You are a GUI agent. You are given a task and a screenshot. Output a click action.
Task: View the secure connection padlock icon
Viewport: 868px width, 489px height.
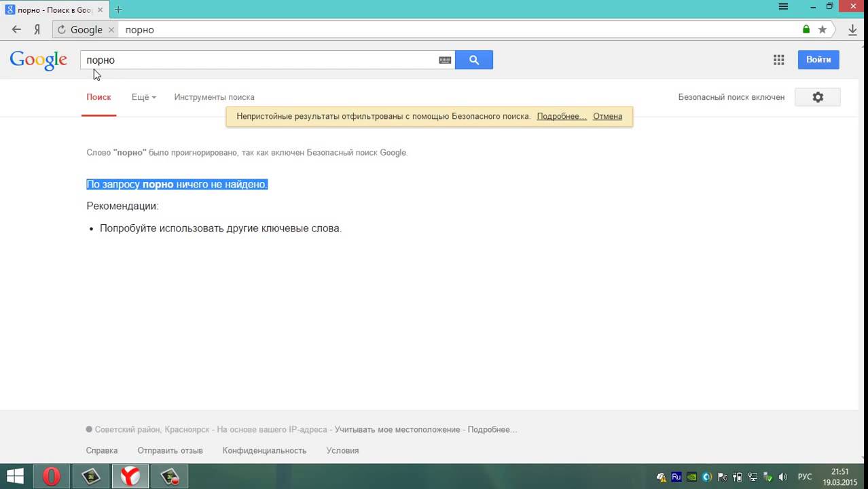[x=806, y=29]
